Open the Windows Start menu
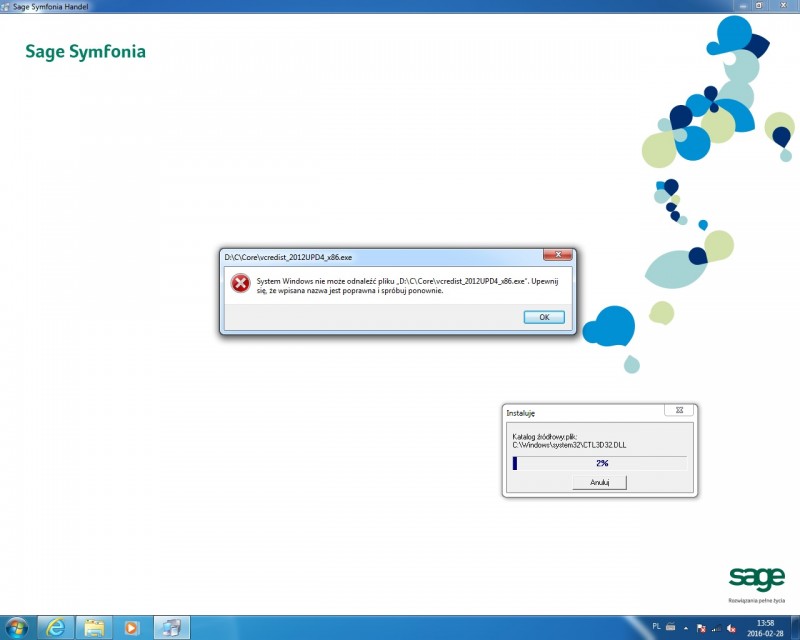 click(17, 627)
